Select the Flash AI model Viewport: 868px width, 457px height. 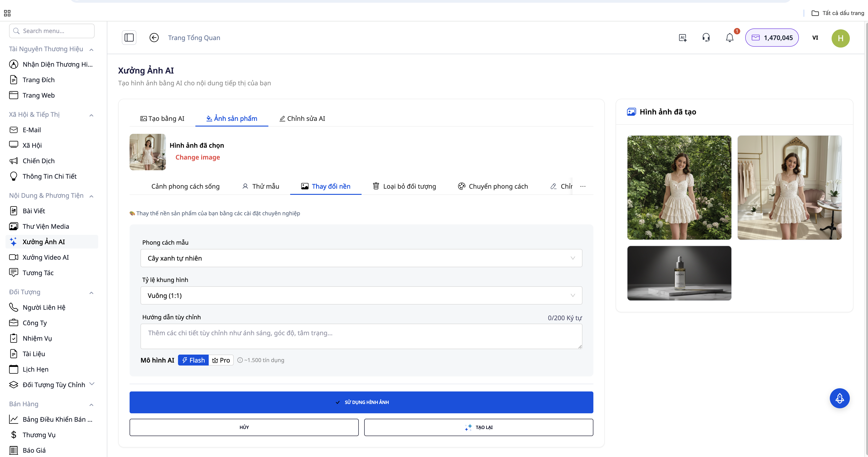(193, 360)
